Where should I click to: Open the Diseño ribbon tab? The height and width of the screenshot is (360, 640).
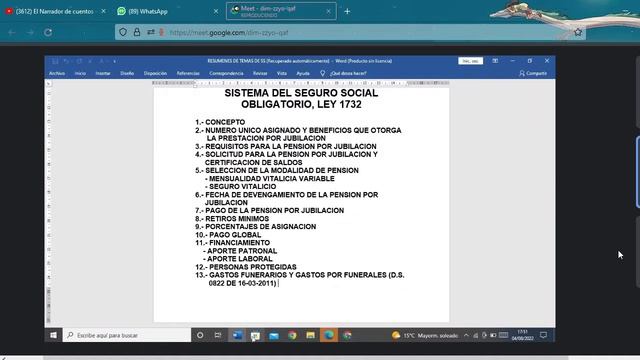click(127, 73)
